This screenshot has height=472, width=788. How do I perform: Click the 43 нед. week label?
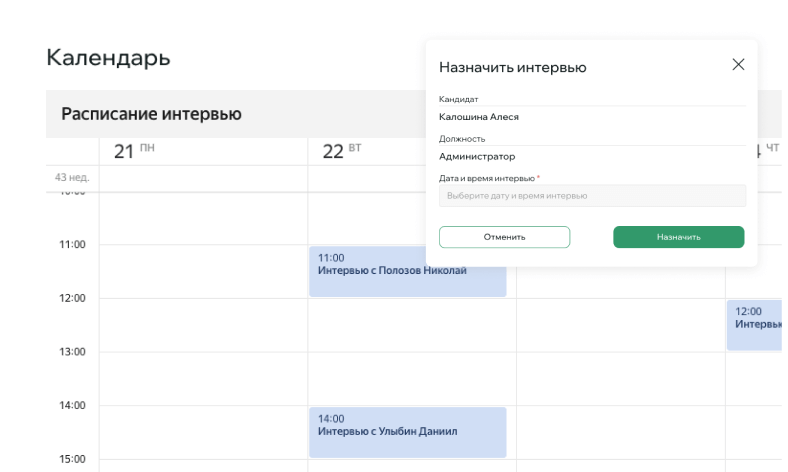(72, 177)
